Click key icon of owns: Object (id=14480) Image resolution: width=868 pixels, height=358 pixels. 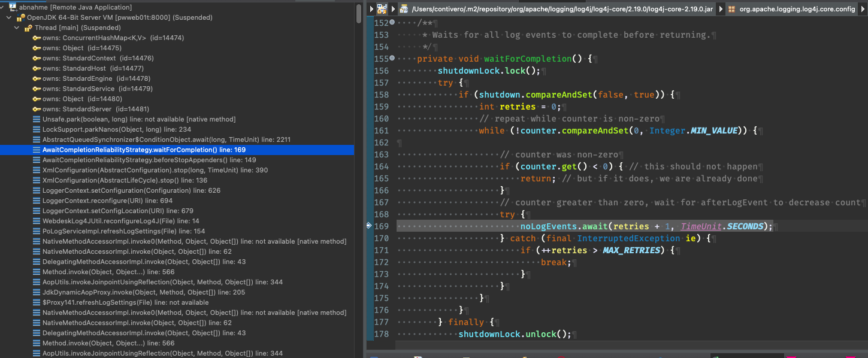tap(37, 99)
